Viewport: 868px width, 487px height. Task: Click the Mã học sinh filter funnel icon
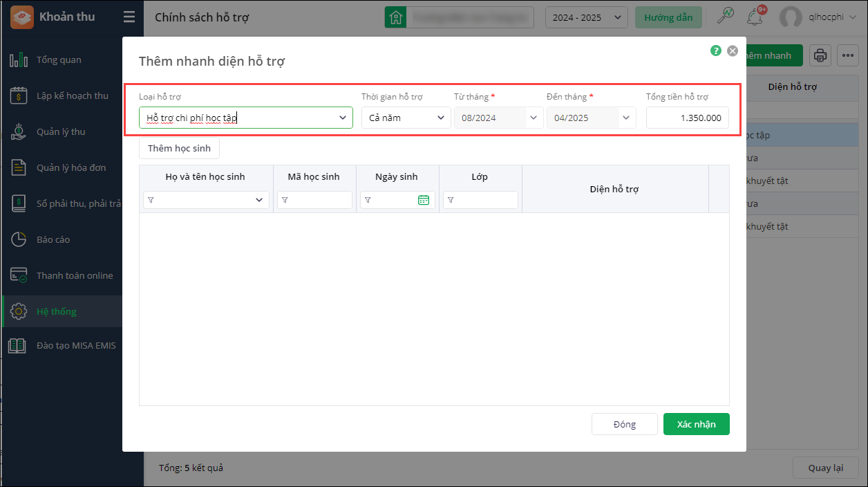click(x=285, y=200)
